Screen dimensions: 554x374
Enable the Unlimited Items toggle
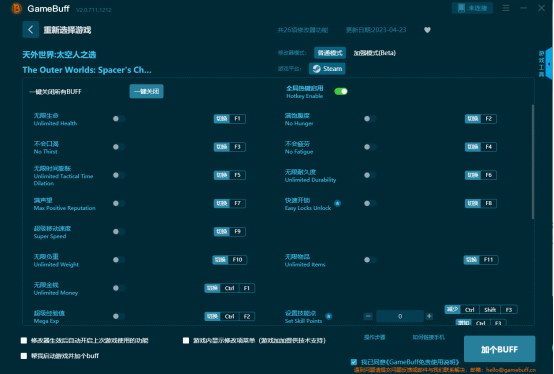(x=370, y=260)
